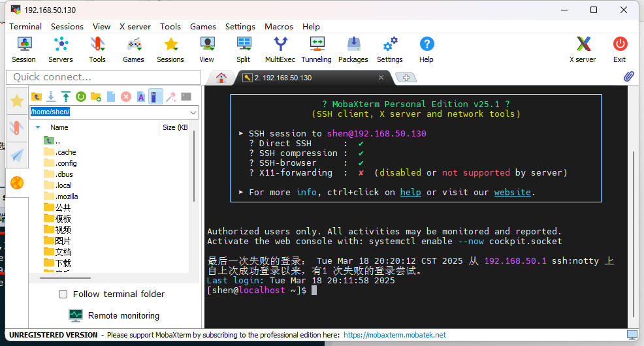Add a new tab with plus button
Screen dimensions: 644x346
coord(406,78)
